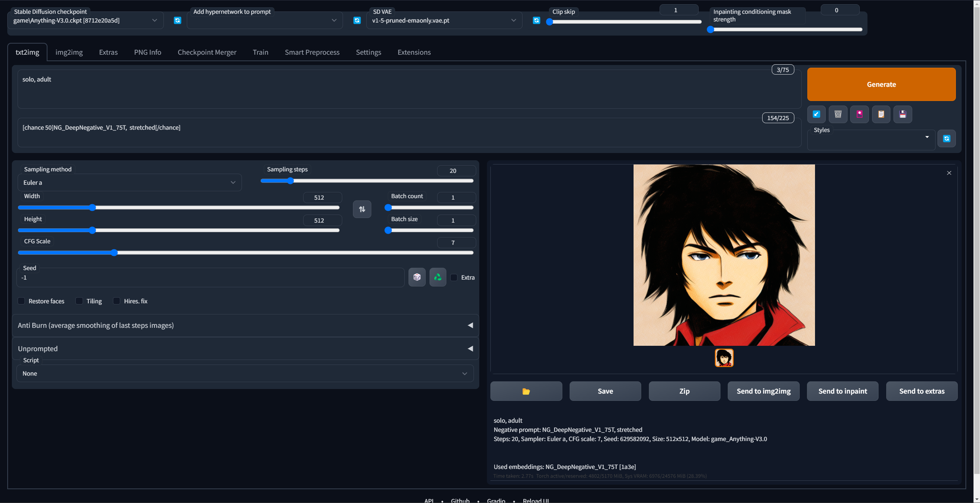Toggle the Tiling checkbox
This screenshot has height=503, width=980.
[79, 301]
